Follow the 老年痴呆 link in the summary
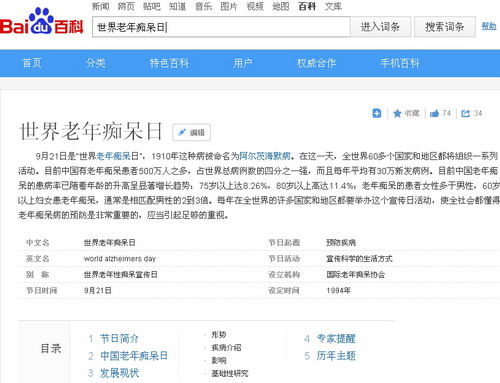Viewport: 500px width, 383px height. pyautogui.click(x=113, y=156)
